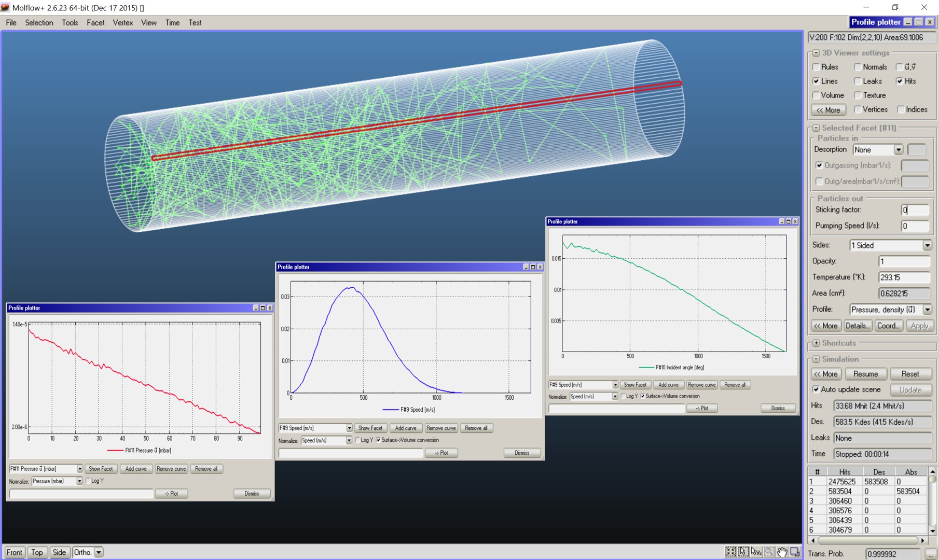939x560 pixels.
Task: Activate the rectangle selection tool icon
Action: click(x=743, y=552)
